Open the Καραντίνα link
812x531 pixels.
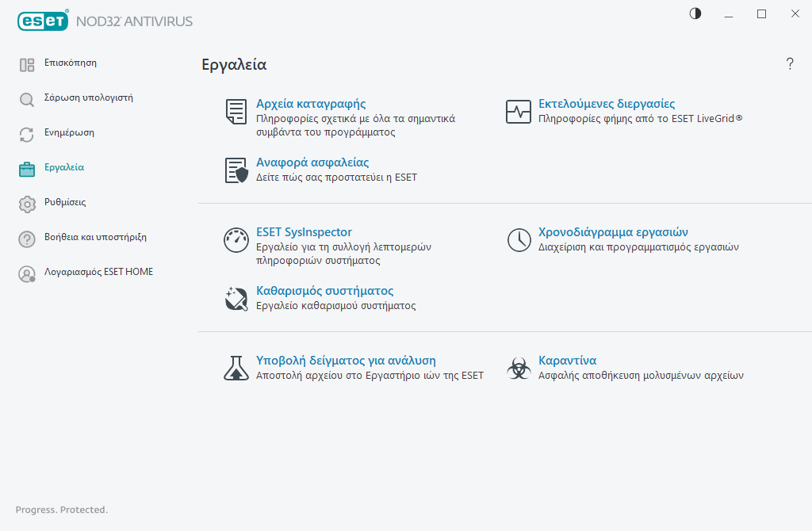(x=568, y=361)
